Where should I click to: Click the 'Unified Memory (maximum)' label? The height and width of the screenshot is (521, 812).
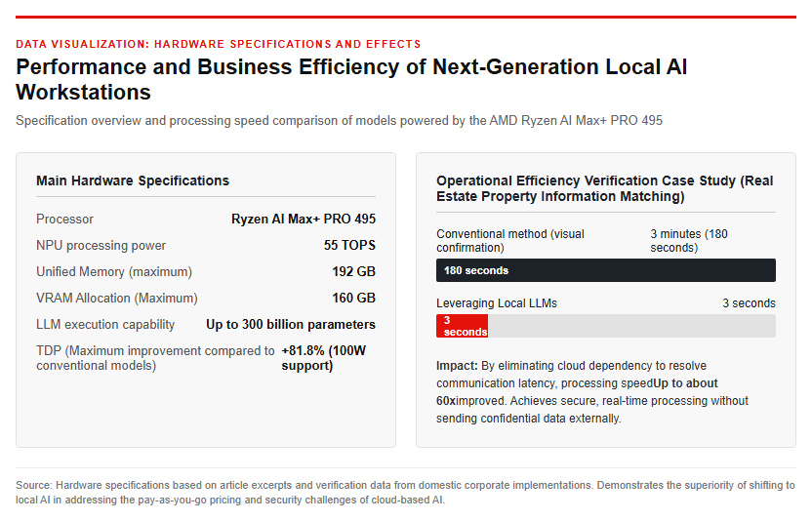(x=114, y=272)
